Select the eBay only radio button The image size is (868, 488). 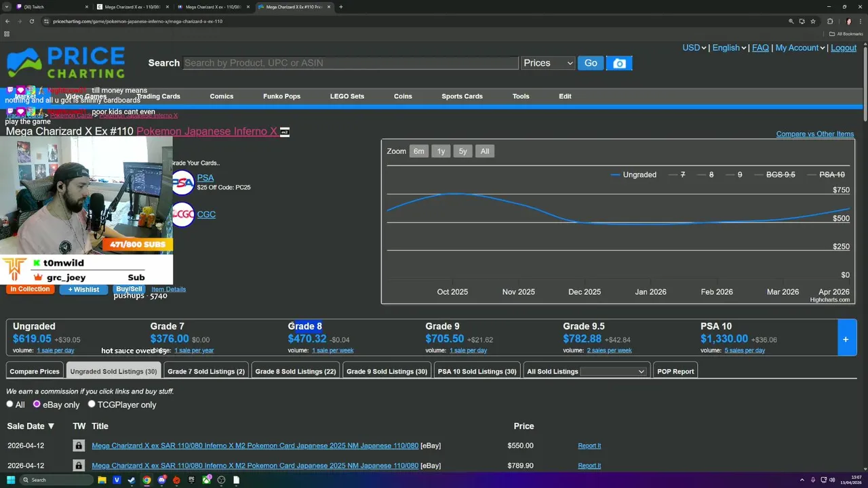pos(37,404)
